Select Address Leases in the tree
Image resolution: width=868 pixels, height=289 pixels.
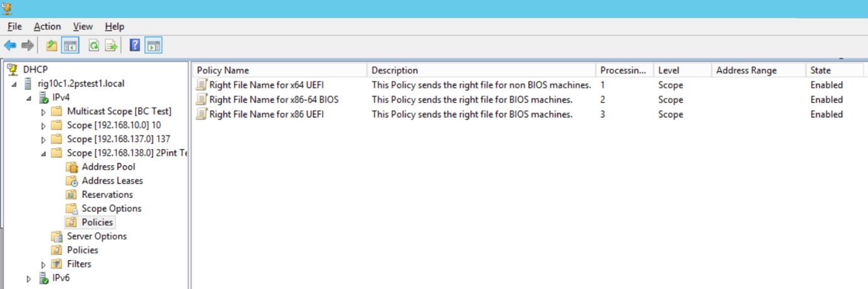click(x=112, y=181)
